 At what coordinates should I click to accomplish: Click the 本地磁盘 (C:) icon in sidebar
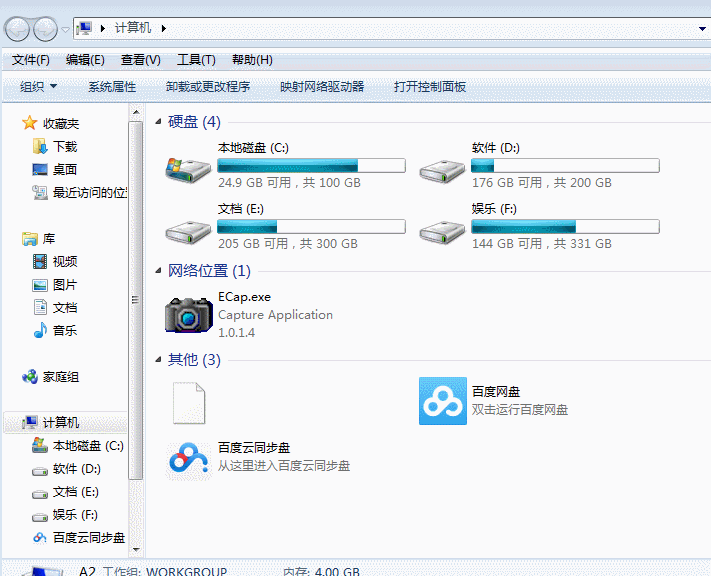(x=39, y=445)
